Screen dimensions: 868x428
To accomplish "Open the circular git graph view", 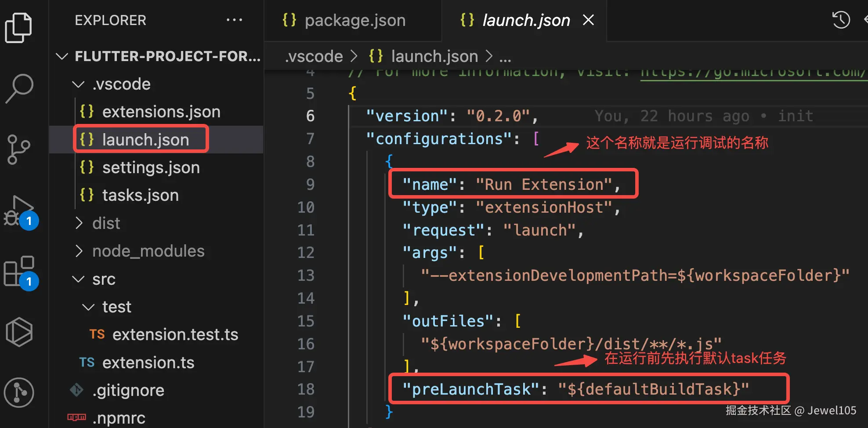I will tap(19, 392).
